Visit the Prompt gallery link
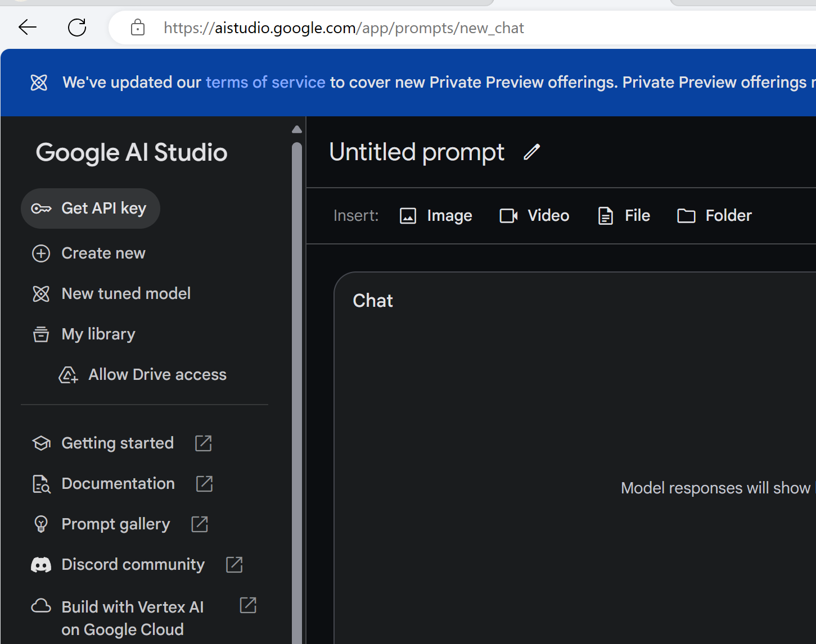 [x=116, y=524]
